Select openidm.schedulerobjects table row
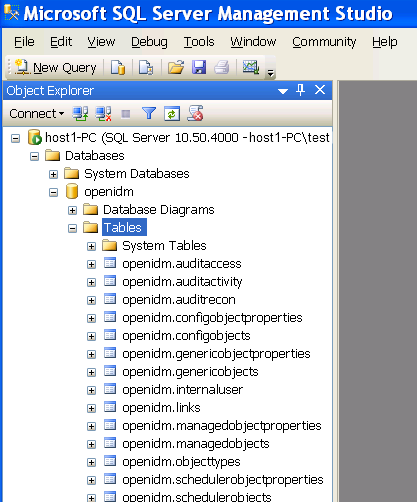This screenshot has width=417, height=502. [197, 497]
